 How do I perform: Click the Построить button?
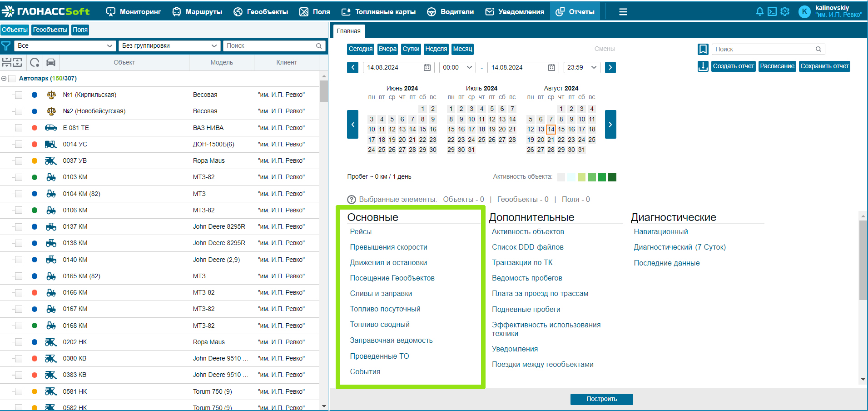coord(601,399)
